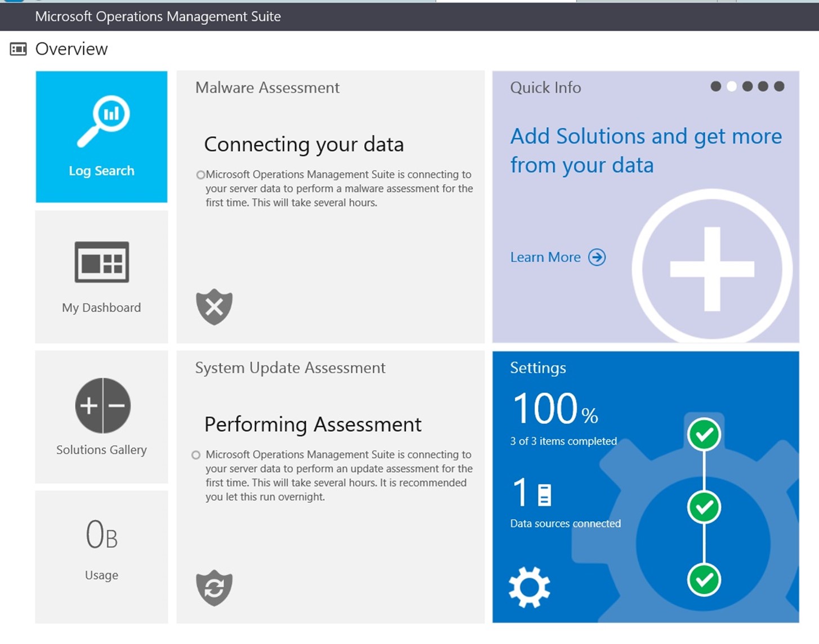
Task: Click the System Update shield refresh icon
Action: click(x=214, y=588)
